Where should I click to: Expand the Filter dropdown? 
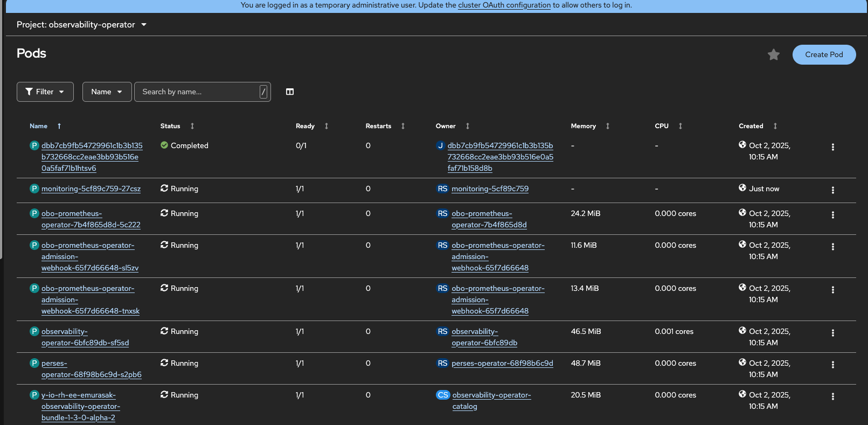(45, 92)
